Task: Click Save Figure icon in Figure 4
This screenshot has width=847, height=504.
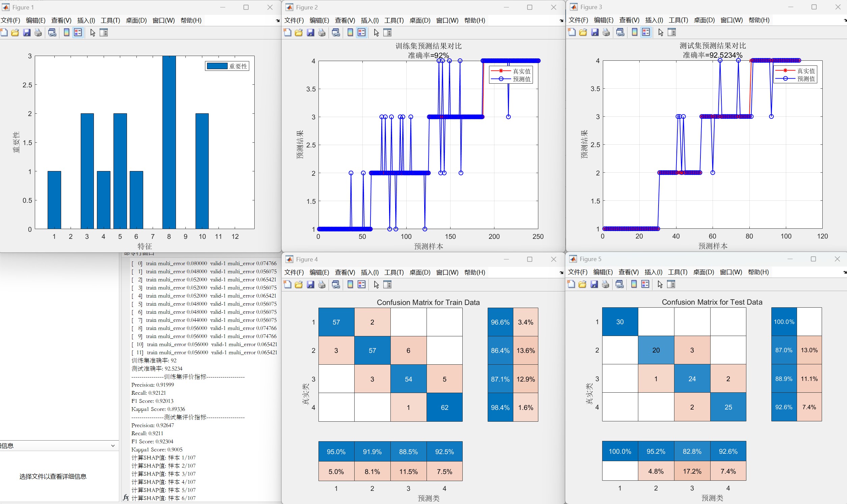Action: [310, 285]
